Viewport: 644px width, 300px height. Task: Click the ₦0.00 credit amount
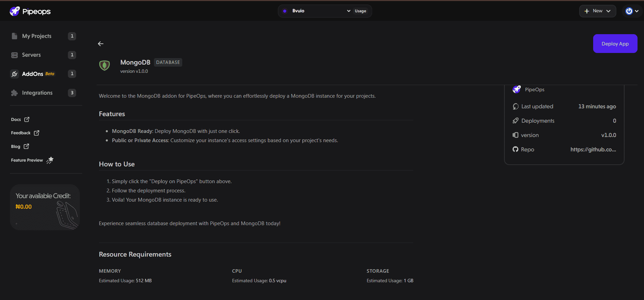(x=24, y=207)
